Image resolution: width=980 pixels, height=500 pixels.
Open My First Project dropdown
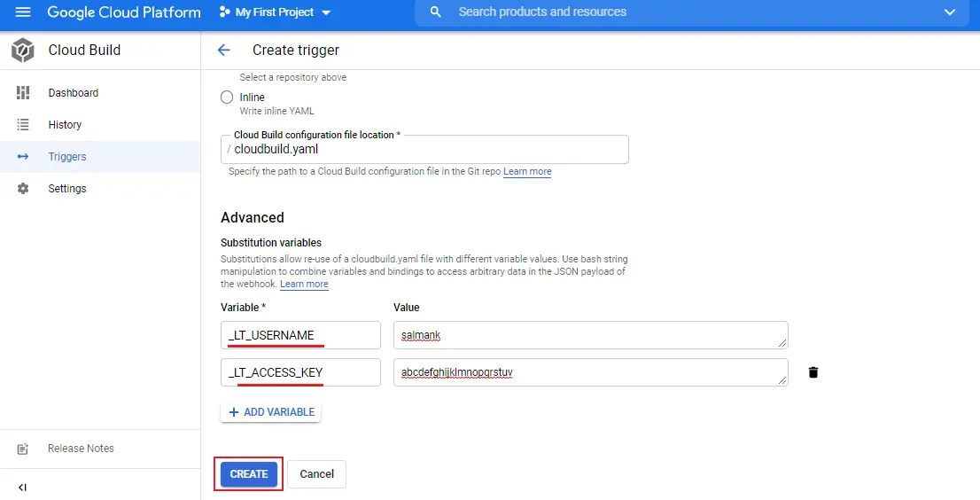pyautogui.click(x=275, y=12)
